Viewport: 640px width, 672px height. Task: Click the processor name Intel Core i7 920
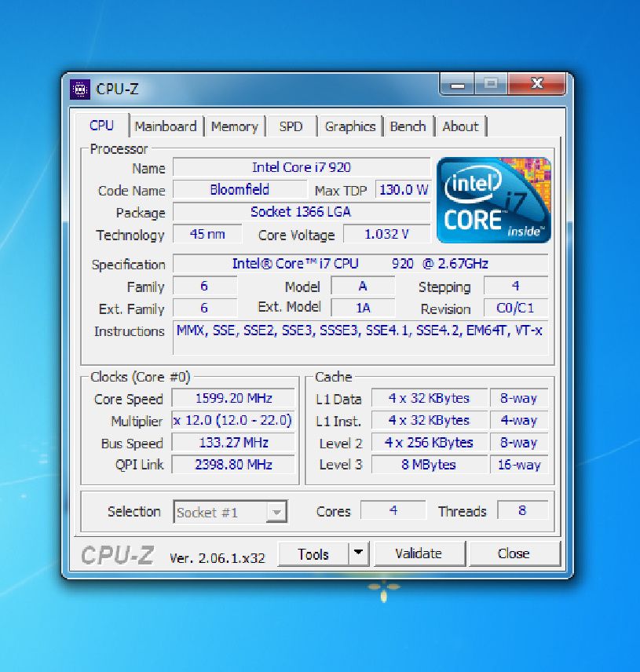(302, 167)
